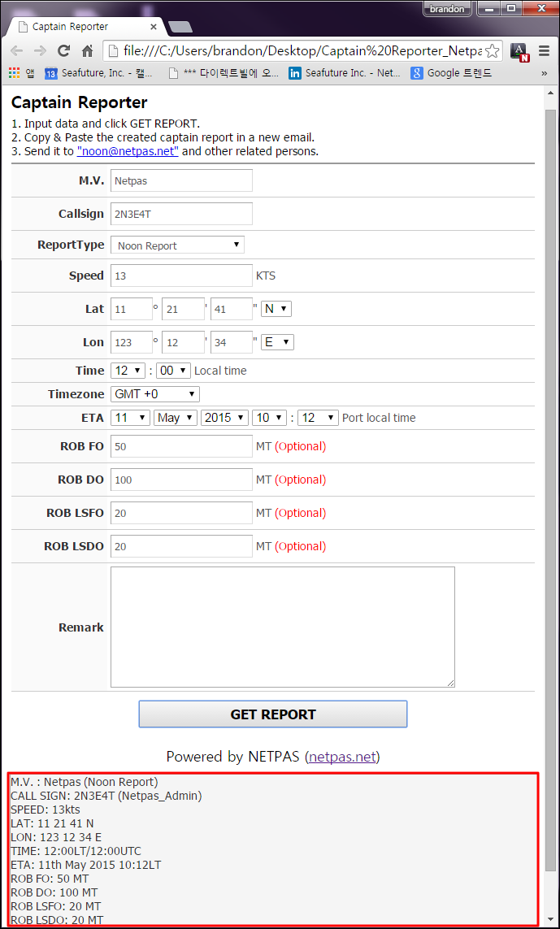Click the Lat seconds field showing 41
The image size is (560, 929).
pyautogui.click(x=232, y=309)
